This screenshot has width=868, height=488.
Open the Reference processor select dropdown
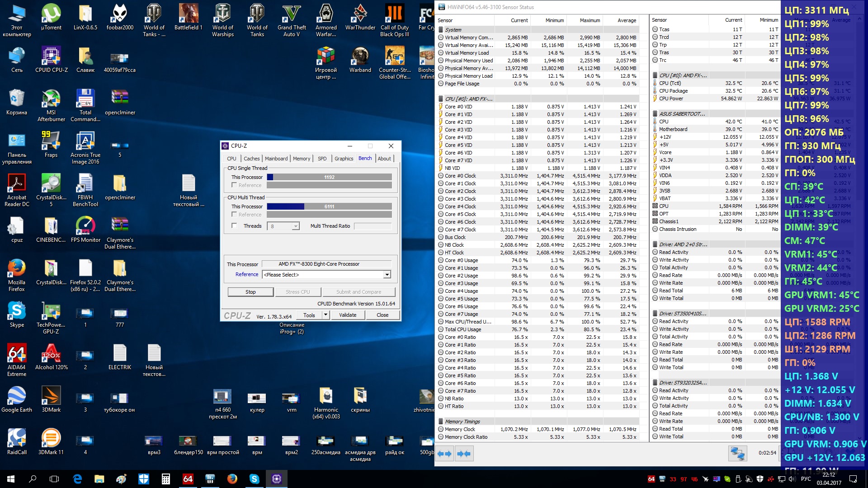pos(387,275)
